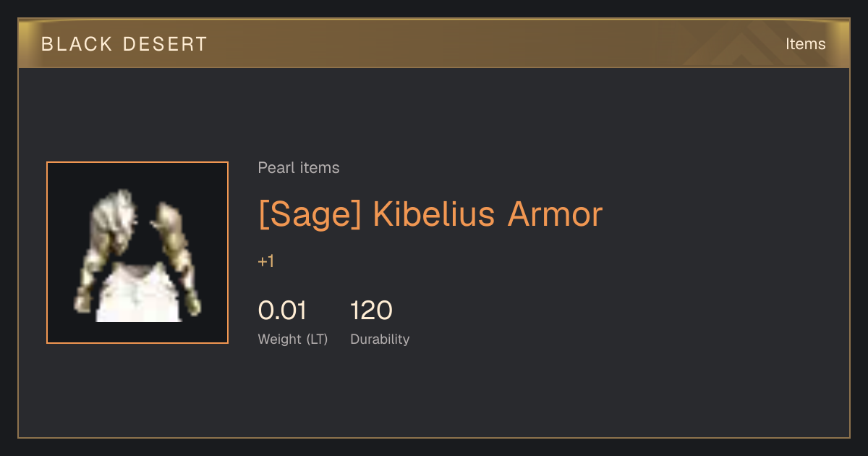Open the Items link in header
The height and width of the screenshot is (456, 868).
[x=805, y=43]
